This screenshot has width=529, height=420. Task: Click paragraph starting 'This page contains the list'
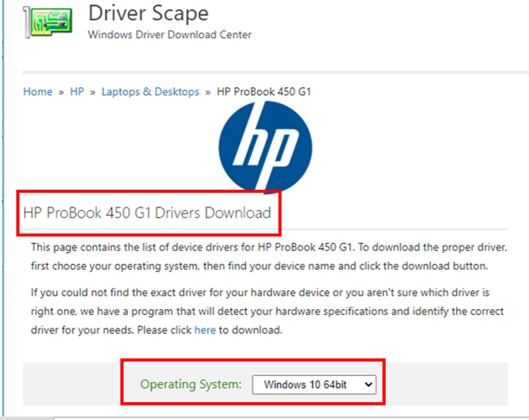coord(270,257)
